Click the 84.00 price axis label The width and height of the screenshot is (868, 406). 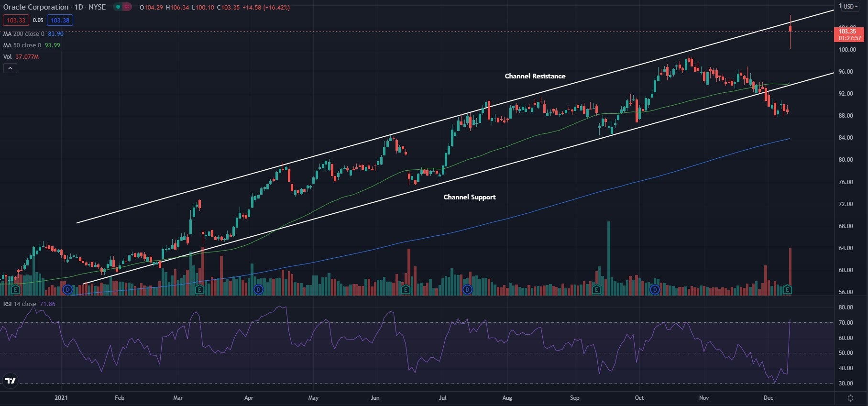tap(846, 138)
